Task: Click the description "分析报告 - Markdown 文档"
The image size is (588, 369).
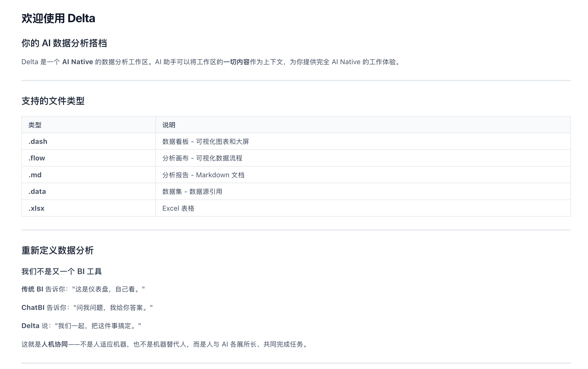Action: point(203,175)
